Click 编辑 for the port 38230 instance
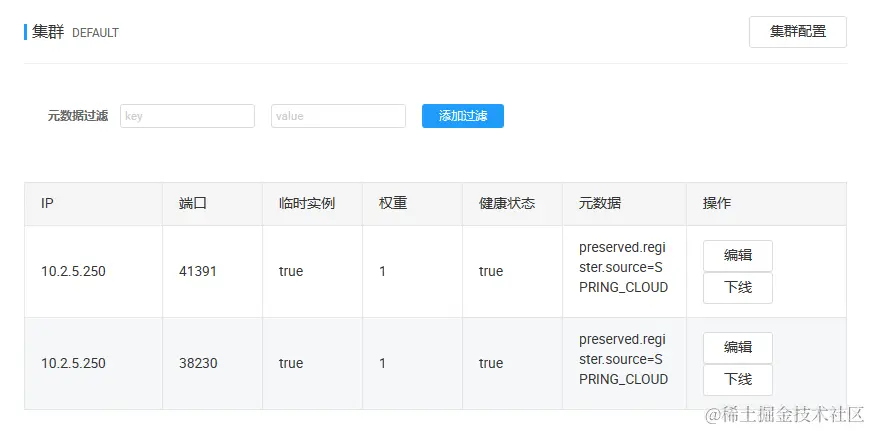Image resolution: width=871 pixels, height=431 pixels. point(738,348)
